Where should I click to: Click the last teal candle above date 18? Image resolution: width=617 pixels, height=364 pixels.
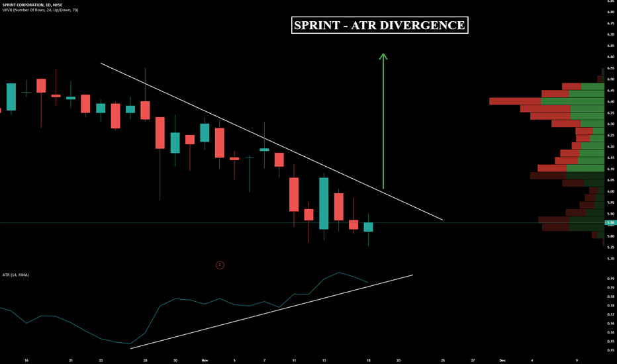pyautogui.click(x=368, y=227)
